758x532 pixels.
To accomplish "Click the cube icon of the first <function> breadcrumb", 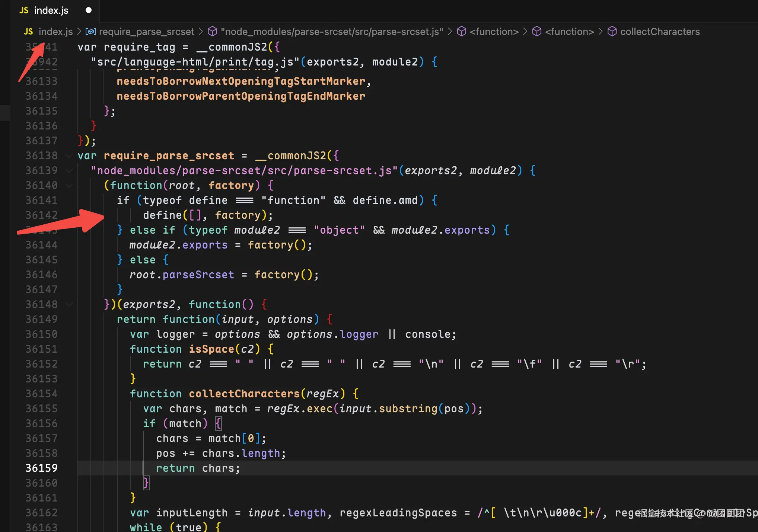I will (x=461, y=32).
